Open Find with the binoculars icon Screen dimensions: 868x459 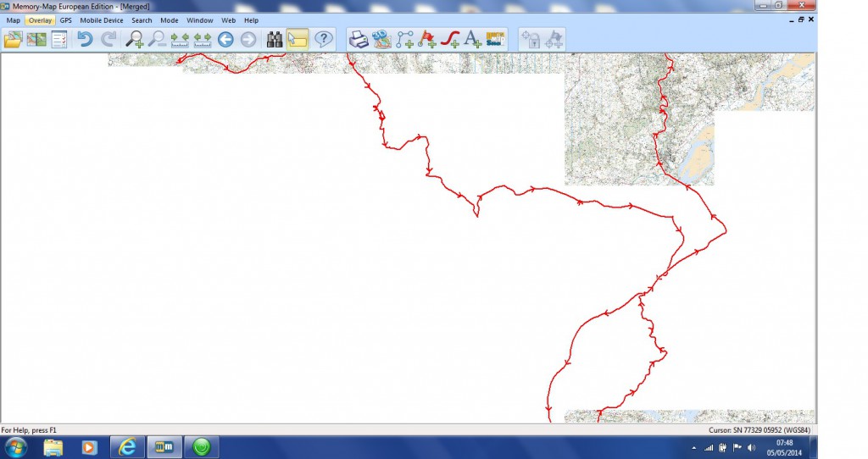(x=275, y=39)
